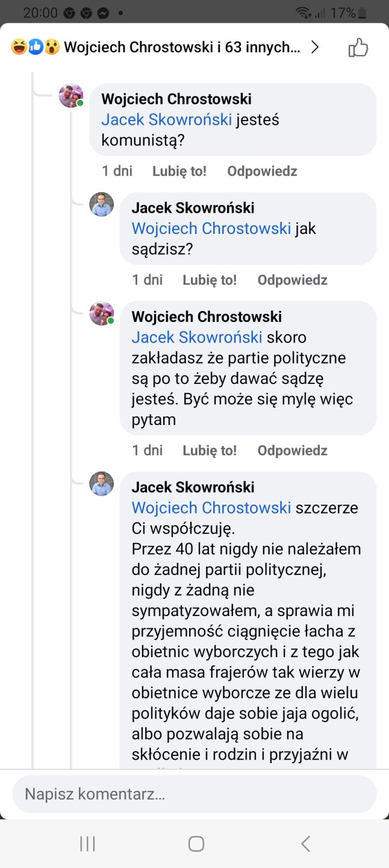Open the Wojciech Chrostowski mention in the 'jak sądzisz?' reply
Screen dimensions: 389x868
pyautogui.click(x=211, y=228)
